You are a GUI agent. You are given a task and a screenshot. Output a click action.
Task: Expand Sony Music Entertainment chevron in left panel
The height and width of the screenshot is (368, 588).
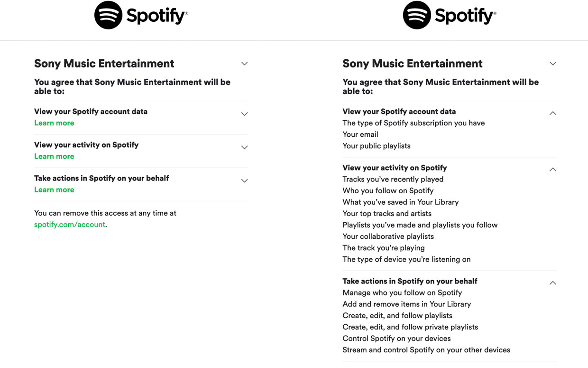tap(244, 64)
